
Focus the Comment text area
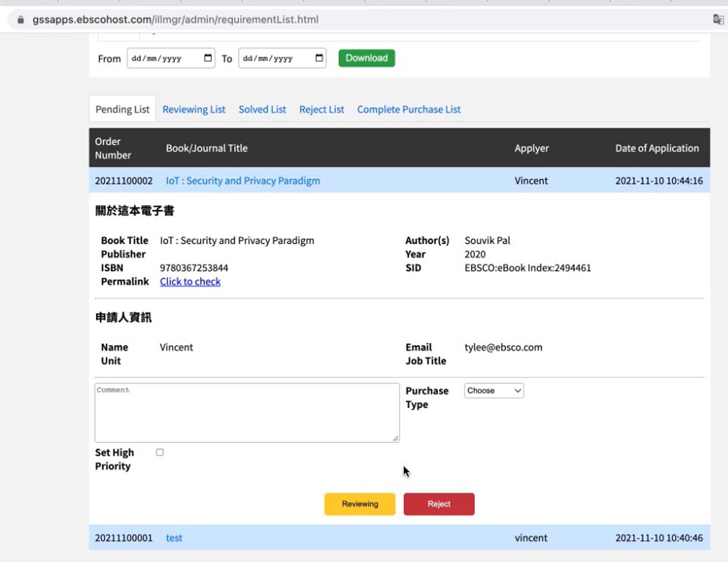pyautogui.click(x=247, y=413)
